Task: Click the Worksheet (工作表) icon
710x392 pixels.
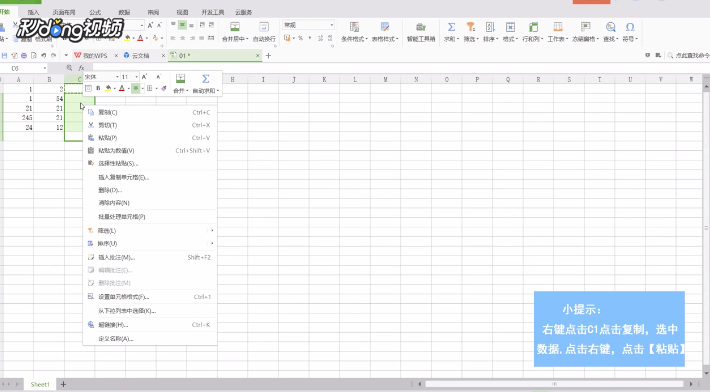Action: pyautogui.click(x=558, y=27)
